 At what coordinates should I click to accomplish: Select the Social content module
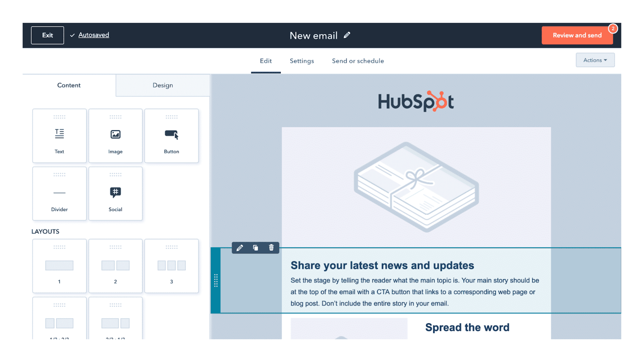115,194
